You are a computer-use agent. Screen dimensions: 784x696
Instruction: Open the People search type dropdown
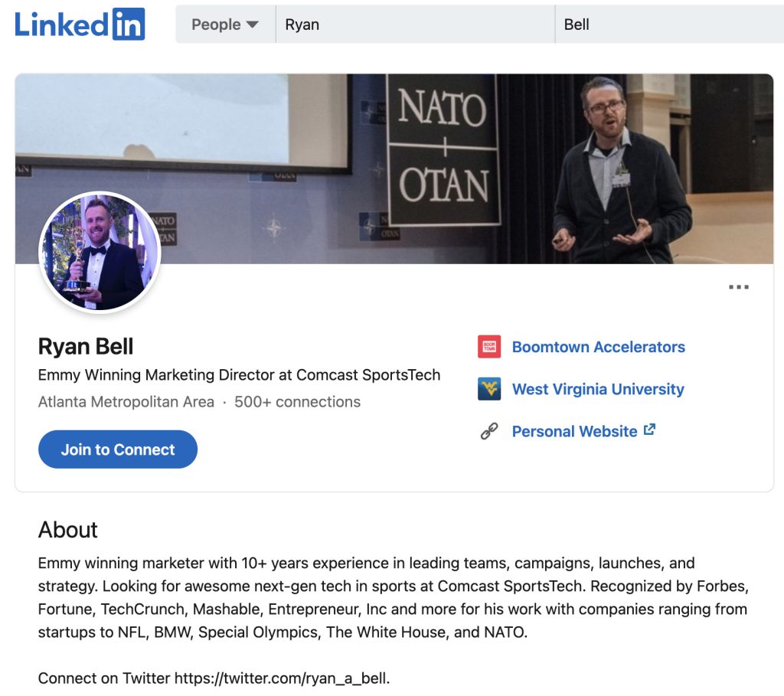[x=225, y=24]
